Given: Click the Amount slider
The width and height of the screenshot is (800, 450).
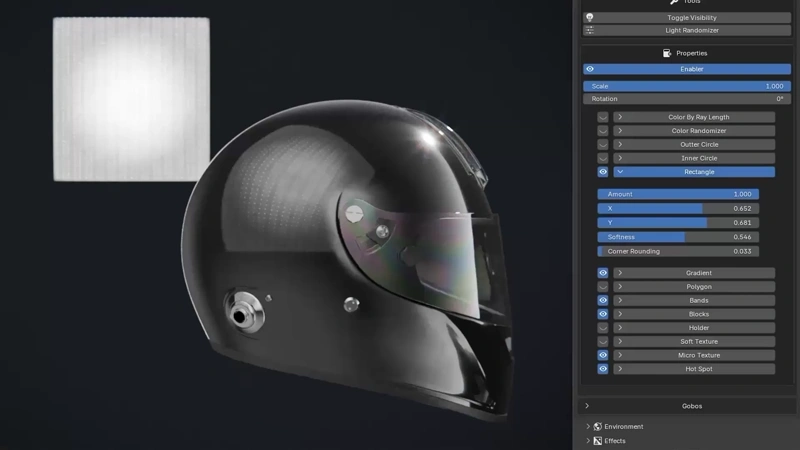Looking at the screenshot, I should (678, 194).
